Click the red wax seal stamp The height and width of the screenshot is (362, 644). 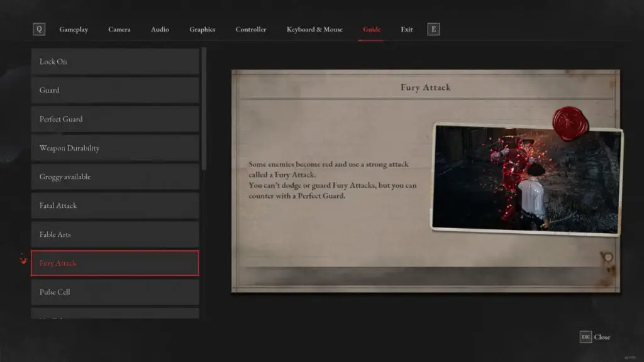tap(570, 123)
